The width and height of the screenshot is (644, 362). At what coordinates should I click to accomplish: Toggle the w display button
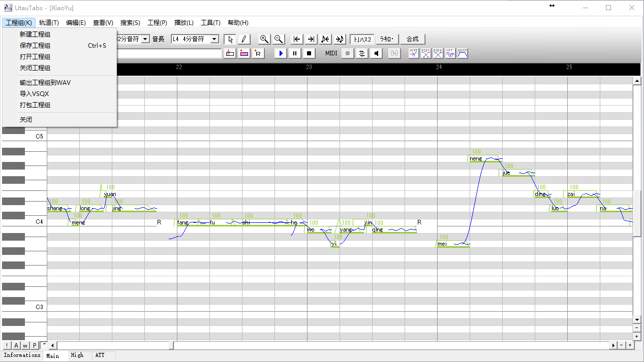[x=25, y=345]
